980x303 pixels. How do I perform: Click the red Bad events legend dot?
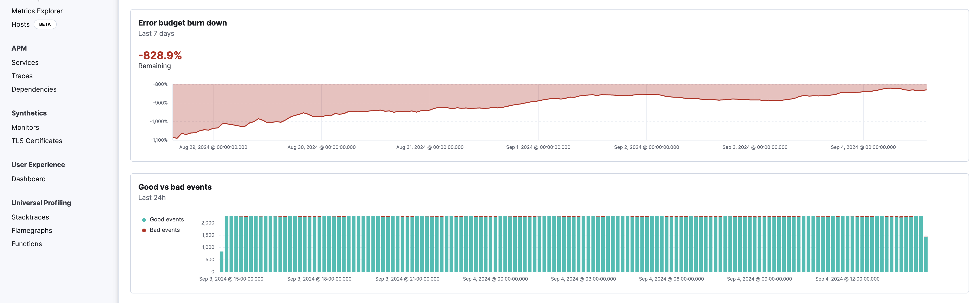coord(144,230)
